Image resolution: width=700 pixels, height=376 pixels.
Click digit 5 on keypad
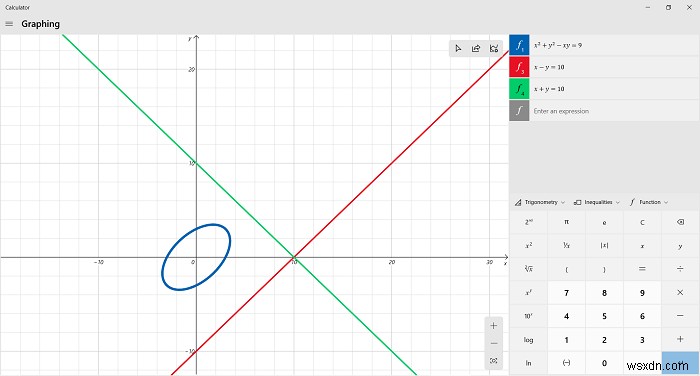[604, 316]
